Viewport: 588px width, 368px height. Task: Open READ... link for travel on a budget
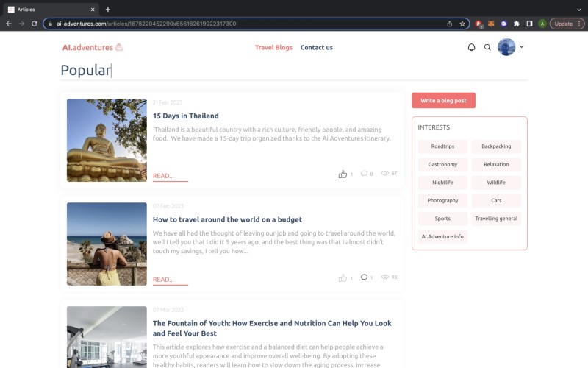(170, 280)
